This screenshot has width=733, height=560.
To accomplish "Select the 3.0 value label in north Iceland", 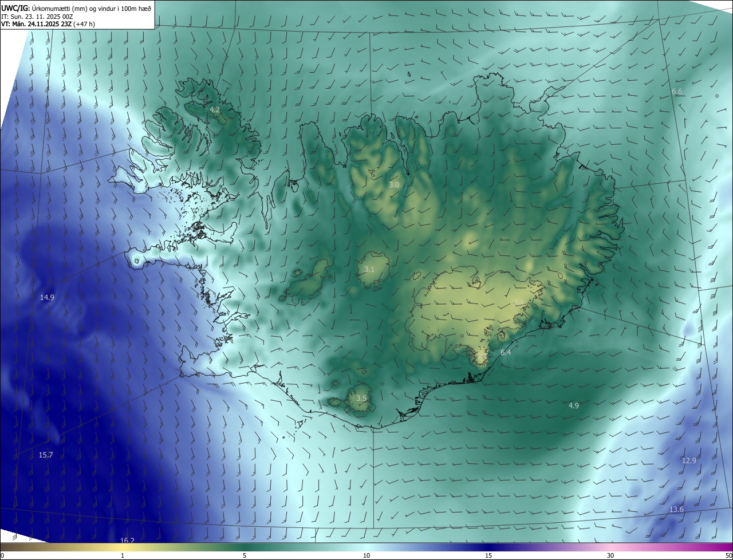I will [x=394, y=184].
